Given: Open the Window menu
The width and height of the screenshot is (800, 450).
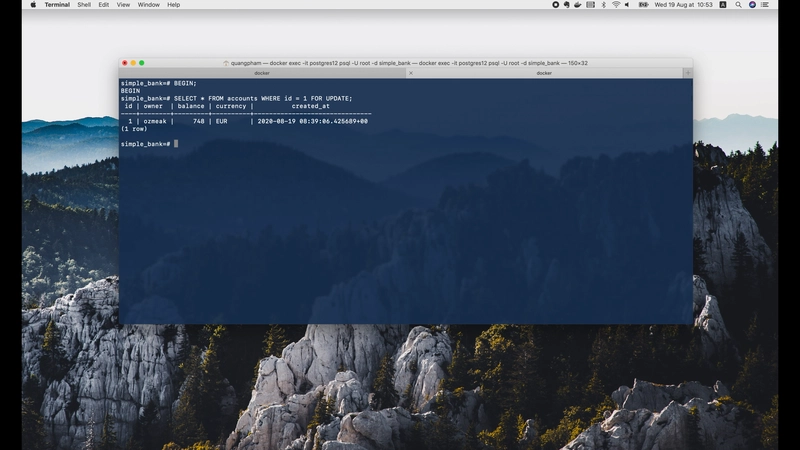Looking at the screenshot, I should [148, 5].
